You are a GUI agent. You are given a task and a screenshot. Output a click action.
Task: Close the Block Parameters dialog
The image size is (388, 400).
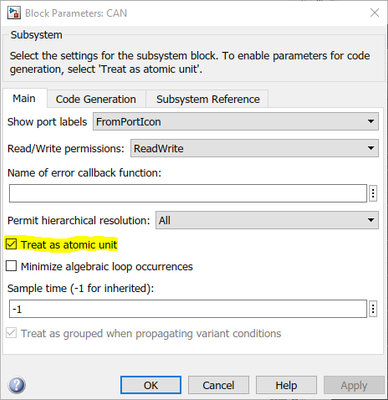375,13
